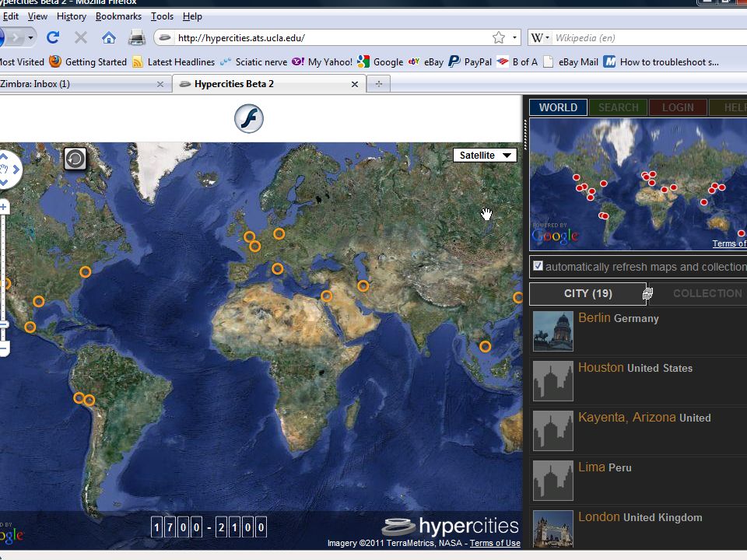Select Houston United States city

(x=638, y=380)
